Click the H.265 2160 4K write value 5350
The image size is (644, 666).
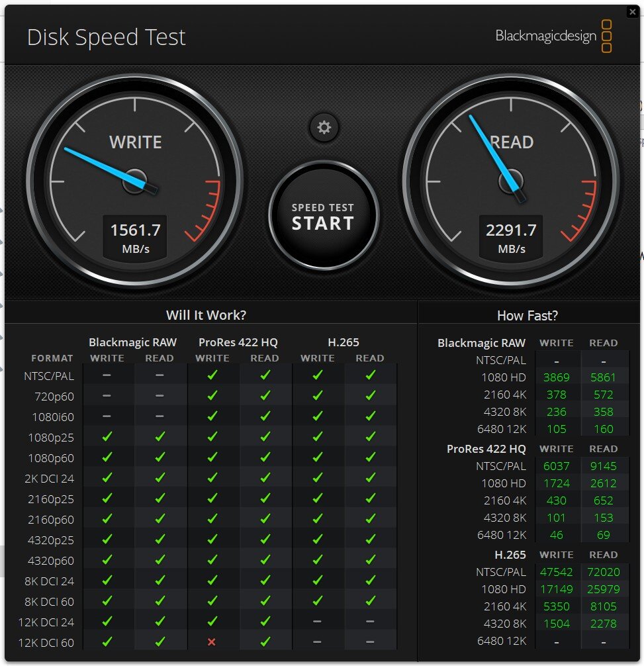[556, 606]
